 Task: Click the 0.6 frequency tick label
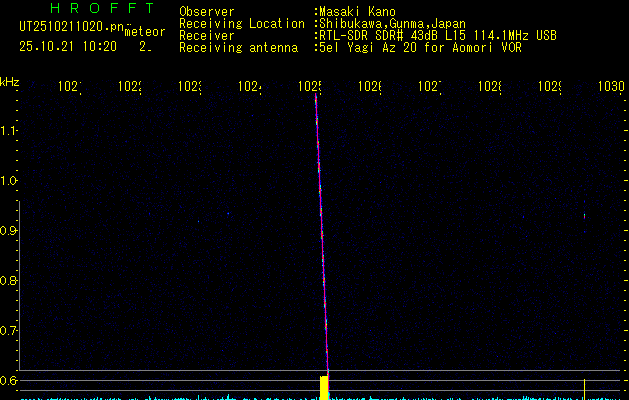click(x=9, y=381)
